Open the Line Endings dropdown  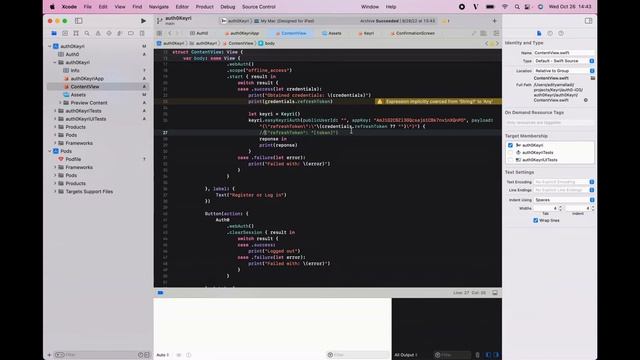point(564,190)
